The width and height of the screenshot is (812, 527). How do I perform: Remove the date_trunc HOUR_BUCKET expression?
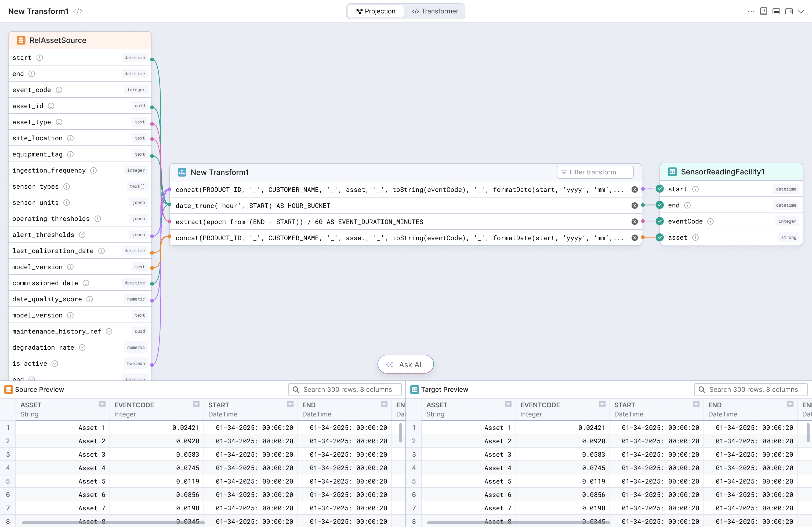(634, 206)
